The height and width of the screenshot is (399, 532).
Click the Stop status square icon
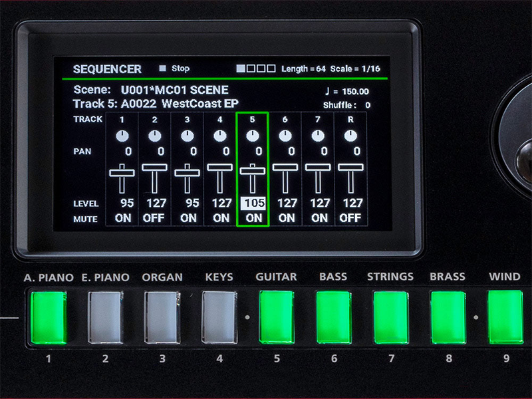click(x=162, y=68)
